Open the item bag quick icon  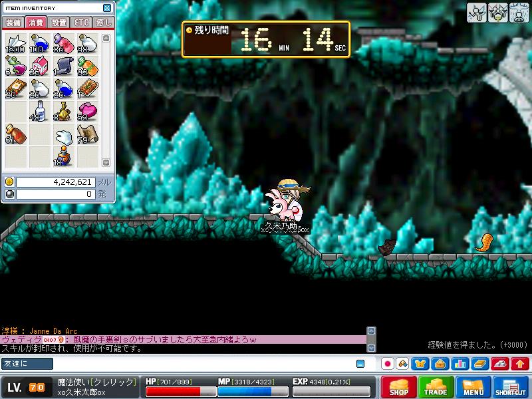(440, 364)
